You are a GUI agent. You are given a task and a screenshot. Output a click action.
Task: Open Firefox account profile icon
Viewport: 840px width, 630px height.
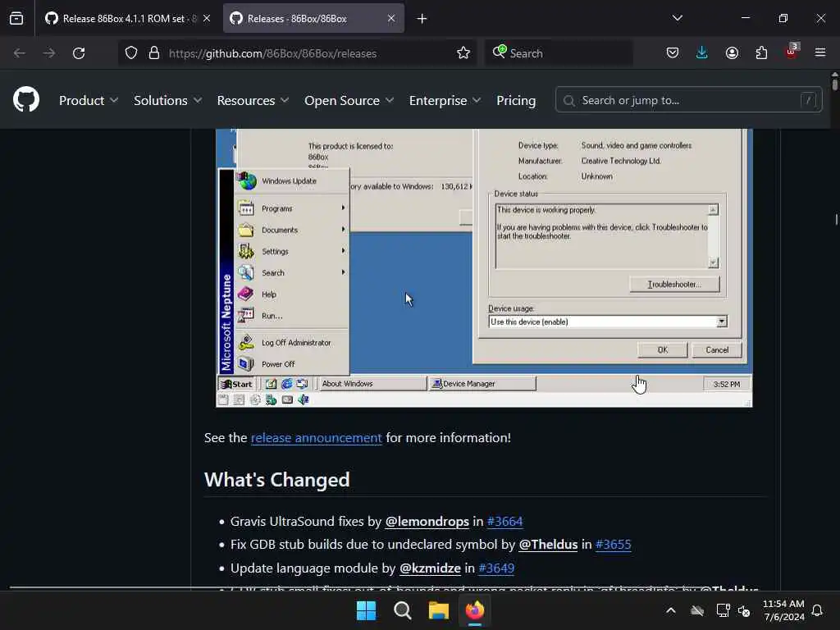(732, 53)
